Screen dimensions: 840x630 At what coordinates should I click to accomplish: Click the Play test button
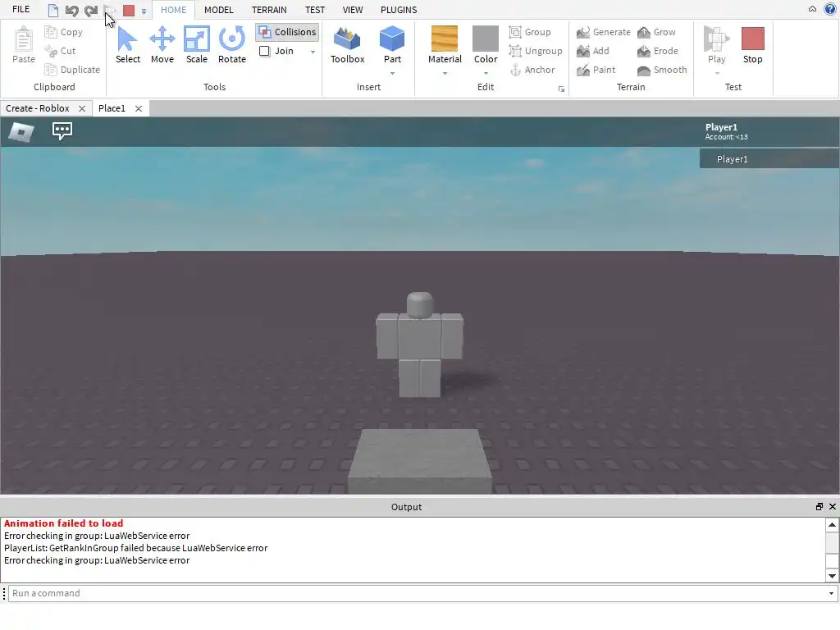coord(717,44)
